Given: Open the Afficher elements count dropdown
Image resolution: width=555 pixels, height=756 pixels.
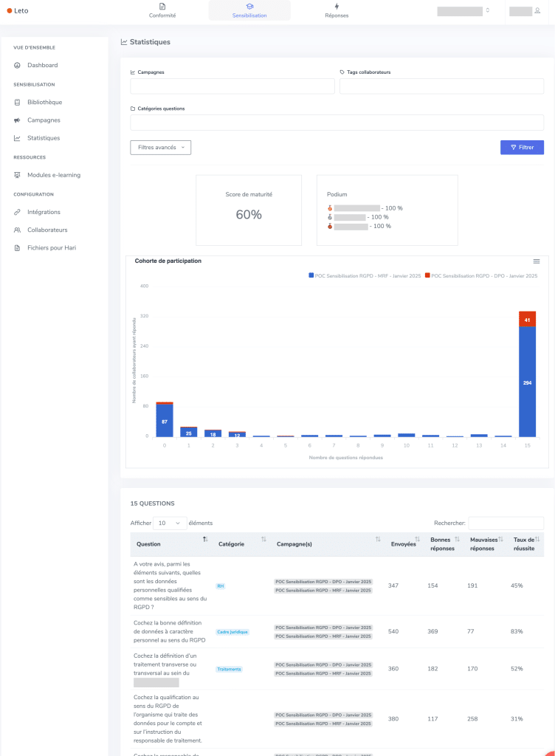Looking at the screenshot, I should click(169, 523).
